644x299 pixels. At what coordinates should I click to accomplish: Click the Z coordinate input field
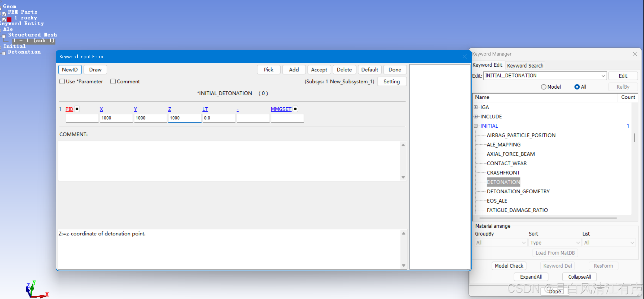coord(185,118)
